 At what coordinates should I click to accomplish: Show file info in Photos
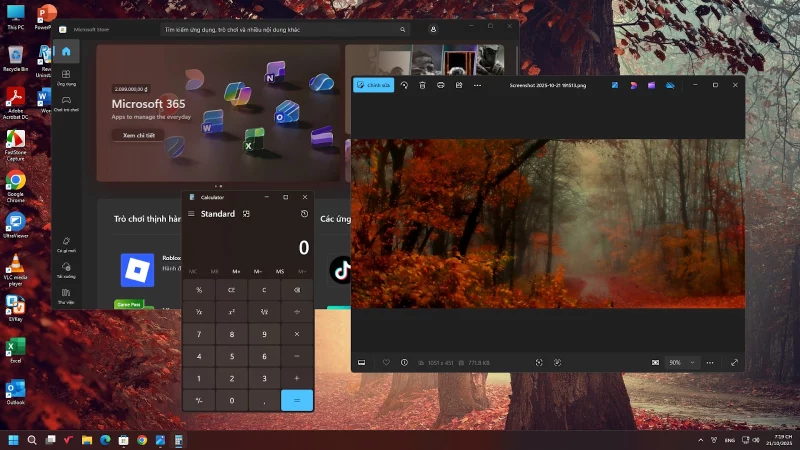click(404, 362)
